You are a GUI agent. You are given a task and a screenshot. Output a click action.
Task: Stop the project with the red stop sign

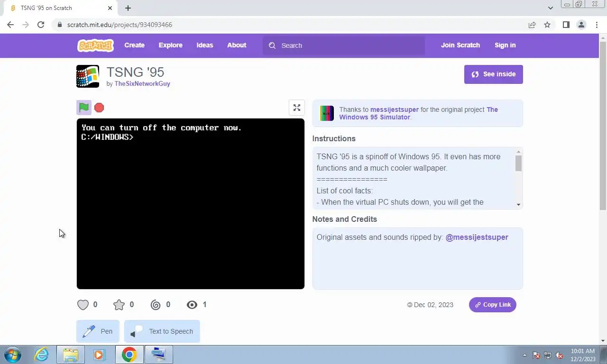coord(99,108)
